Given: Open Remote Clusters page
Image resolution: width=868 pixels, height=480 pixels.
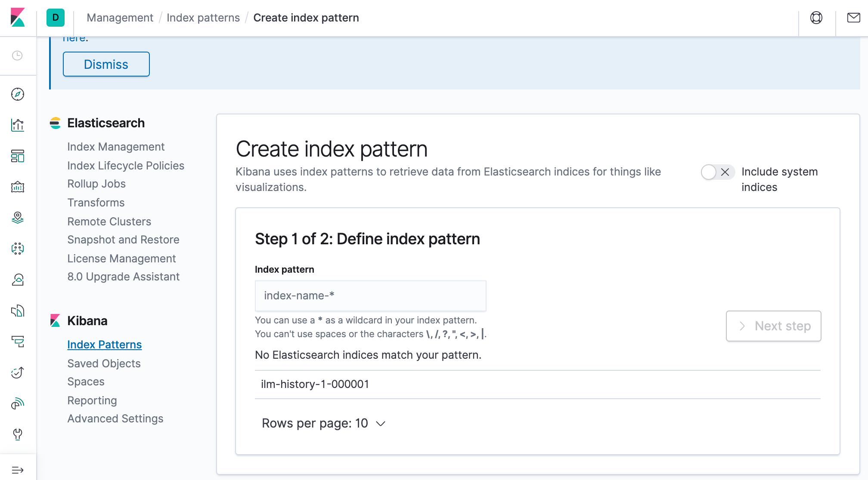Looking at the screenshot, I should pyautogui.click(x=109, y=222).
